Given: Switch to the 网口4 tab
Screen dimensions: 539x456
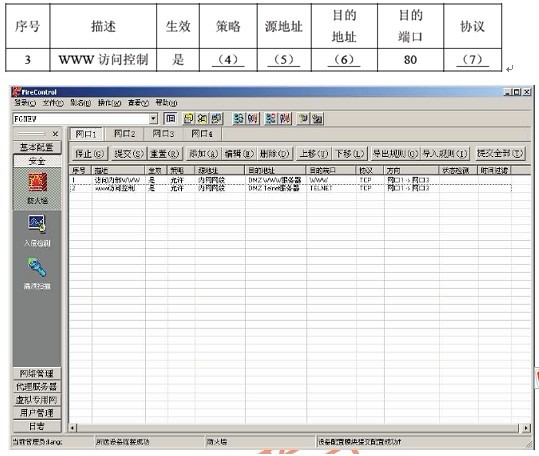Looking at the screenshot, I should (202, 134).
